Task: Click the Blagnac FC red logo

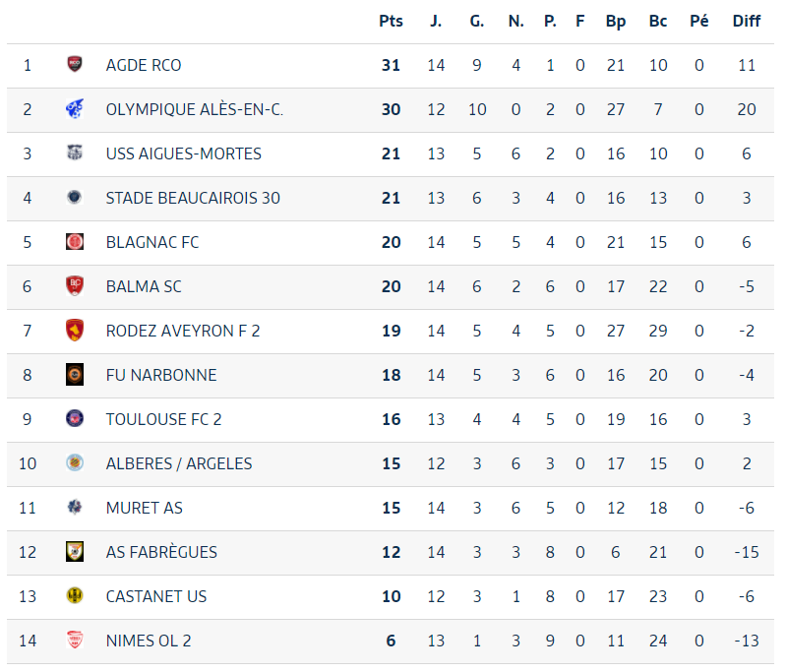Action: [75, 242]
